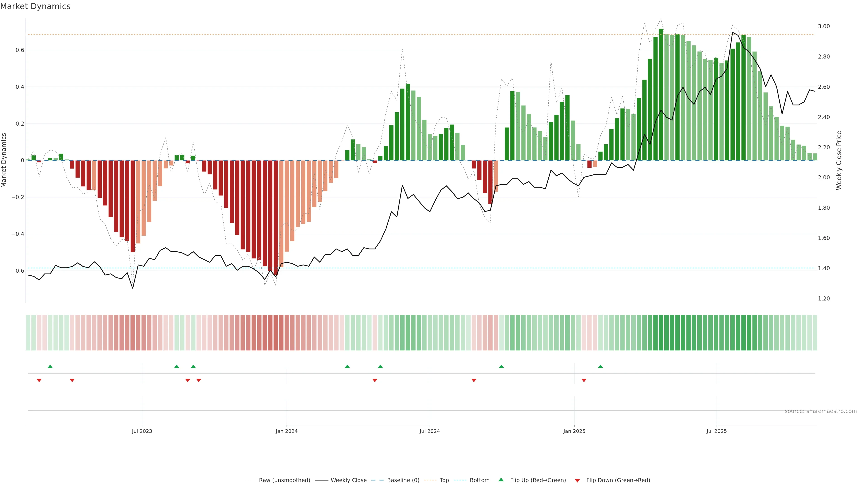Click the darkest green heatmap strip cell
Image resolution: width=868 pixels, height=488 pixels.
click(661, 332)
